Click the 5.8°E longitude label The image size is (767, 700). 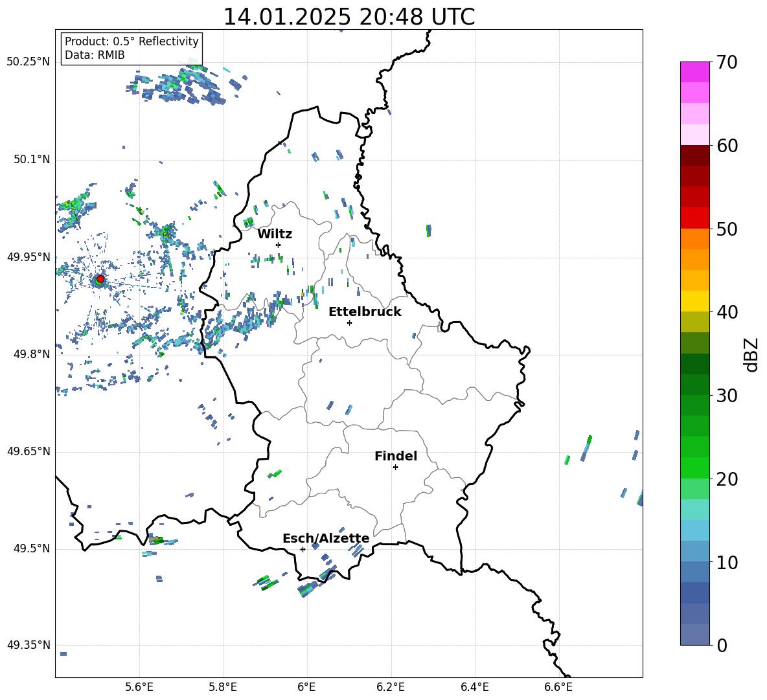pos(223,687)
